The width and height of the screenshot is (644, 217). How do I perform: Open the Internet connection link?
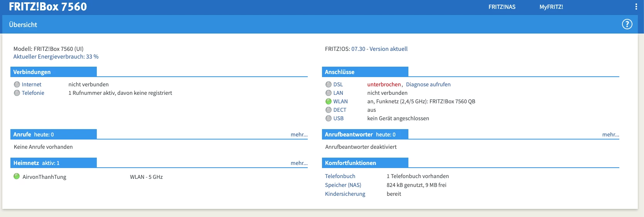pos(32,84)
